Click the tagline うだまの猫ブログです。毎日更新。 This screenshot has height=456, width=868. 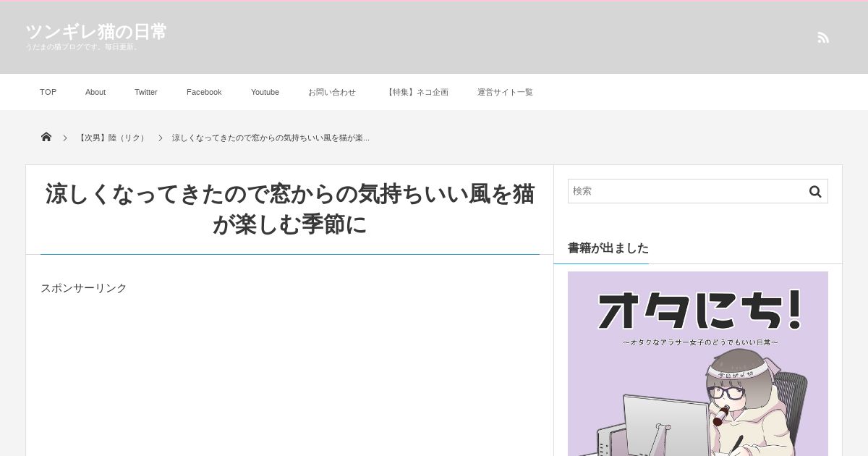83,47
